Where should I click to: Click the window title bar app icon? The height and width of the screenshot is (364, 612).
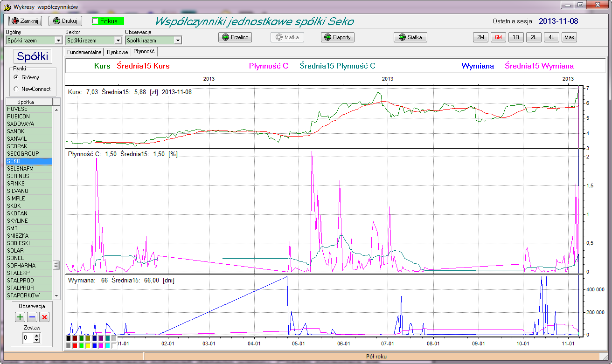7,7
